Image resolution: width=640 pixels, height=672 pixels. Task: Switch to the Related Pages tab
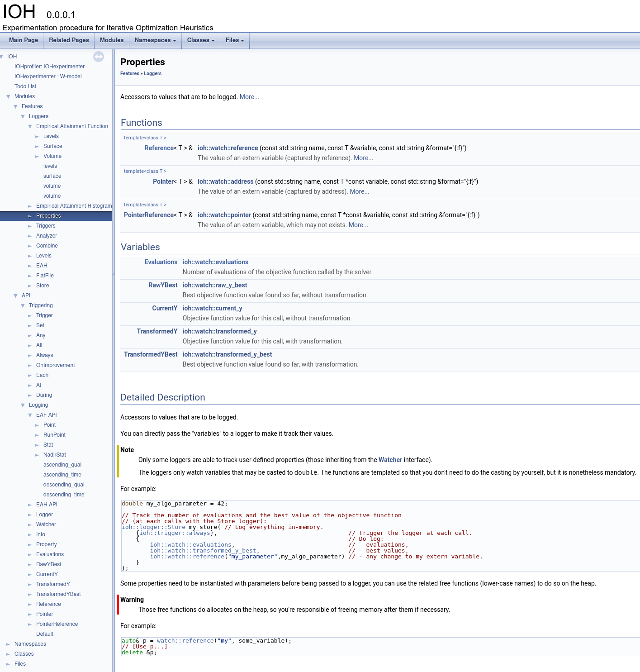[x=69, y=40]
